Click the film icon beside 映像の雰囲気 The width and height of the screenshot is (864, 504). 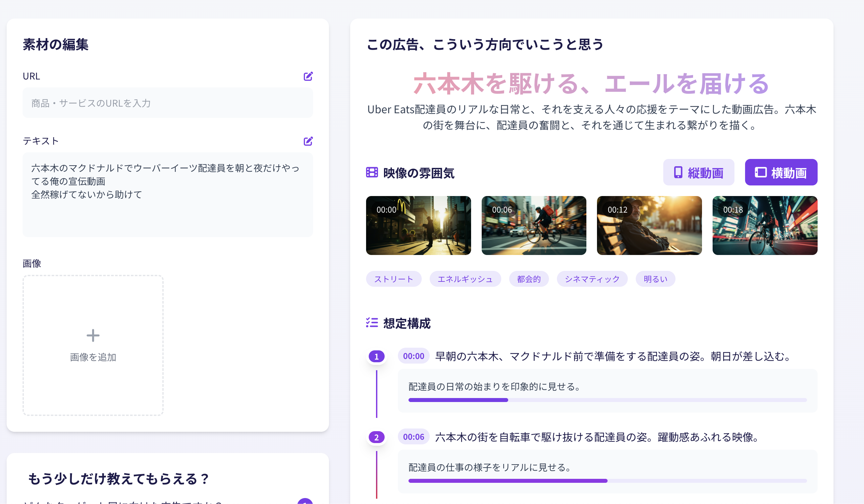(x=372, y=172)
